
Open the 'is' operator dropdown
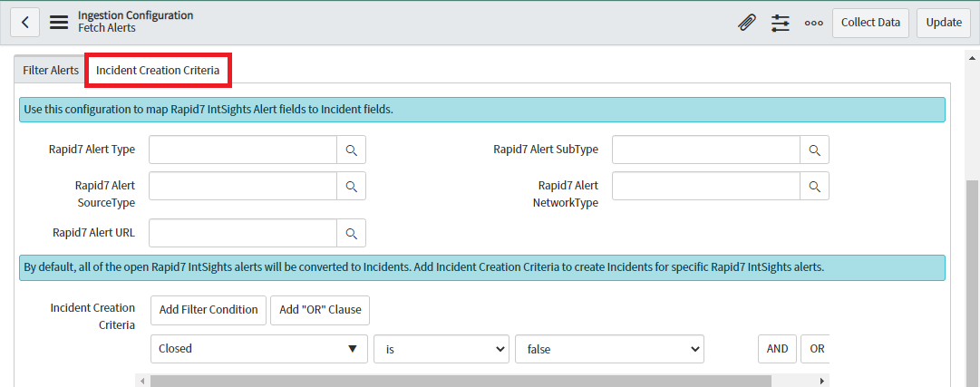(441, 349)
